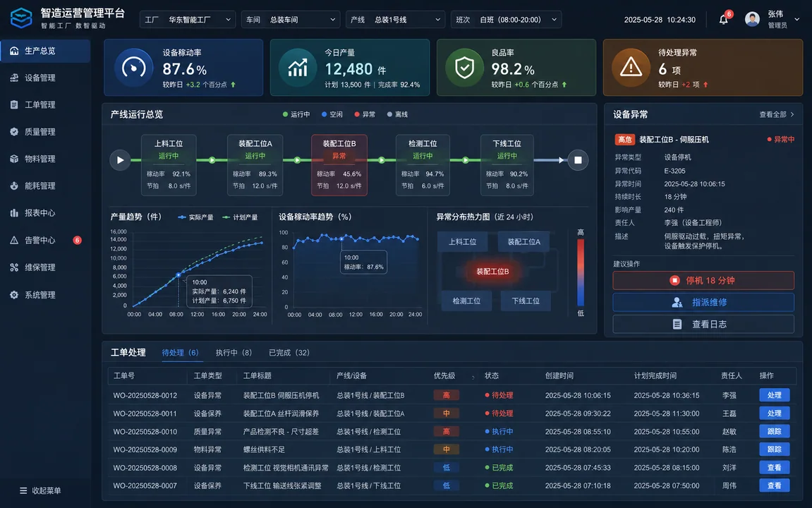Click the production line play button
Viewport: 812px width, 508px height.
click(120, 160)
